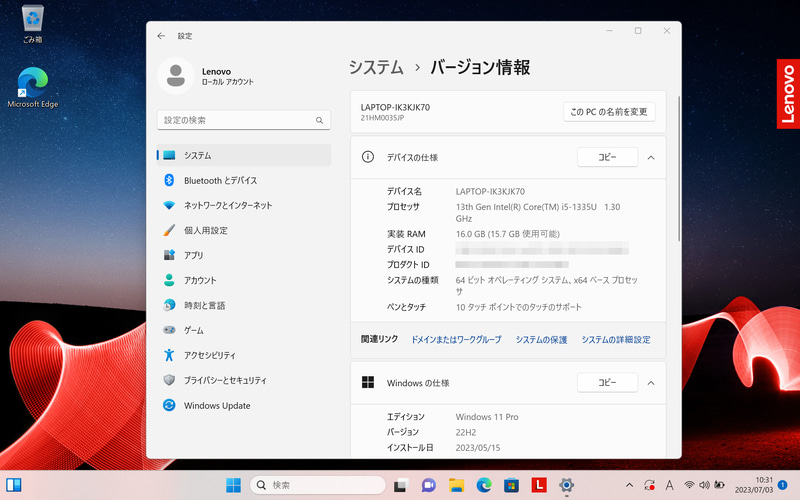This screenshot has height=500, width=800.
Task: Click the Windows Update sync icon
Action: pyautogui.click(x=169, y=405)
